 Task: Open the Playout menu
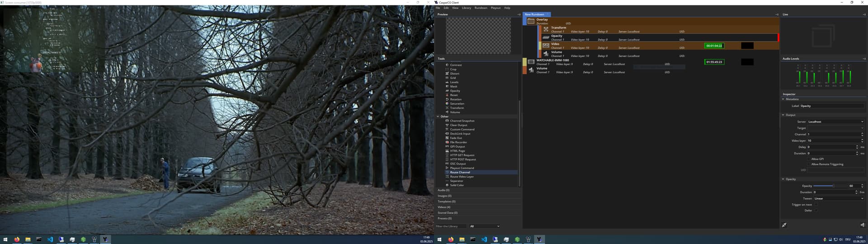[x=495, y=8]
